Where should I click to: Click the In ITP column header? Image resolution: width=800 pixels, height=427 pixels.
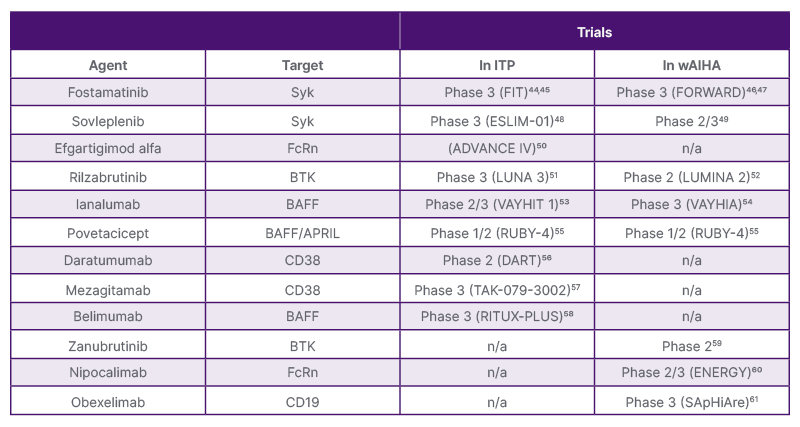(497, 65)
